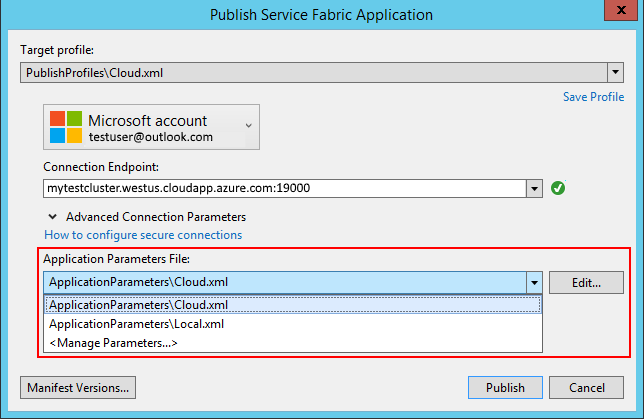The width and height of the screenshot is (644, 420).
Task: Open Manifest Versions dialog
Action: pyautogui.click(x=78, y=388)
